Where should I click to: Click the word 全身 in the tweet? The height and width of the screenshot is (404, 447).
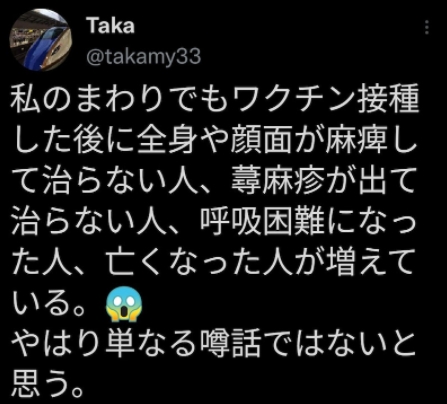tap(169, 140)
